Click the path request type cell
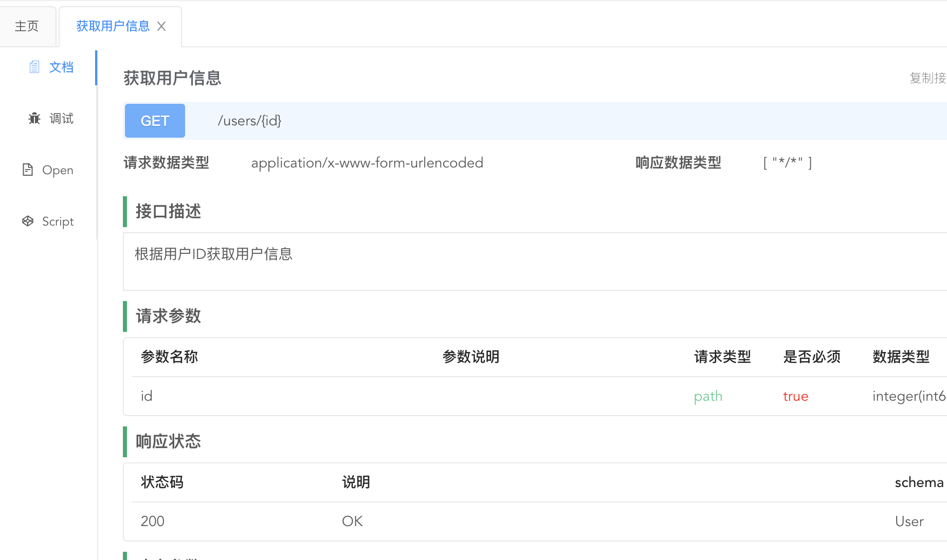The image size is (947, 560). [x=708, y=396]
